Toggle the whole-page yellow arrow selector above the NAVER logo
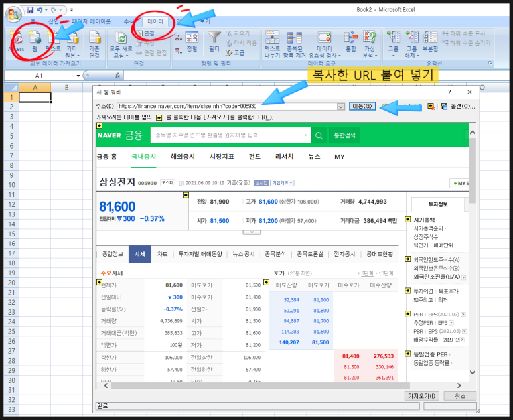The width and height of the screenshot is (513, 420). [x=99, y=126]
